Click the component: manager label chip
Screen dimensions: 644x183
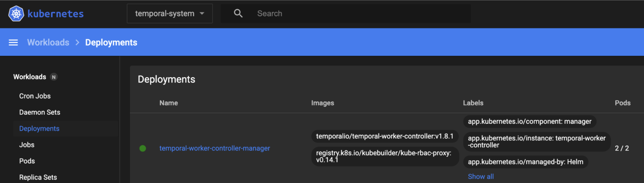point(530,122)
